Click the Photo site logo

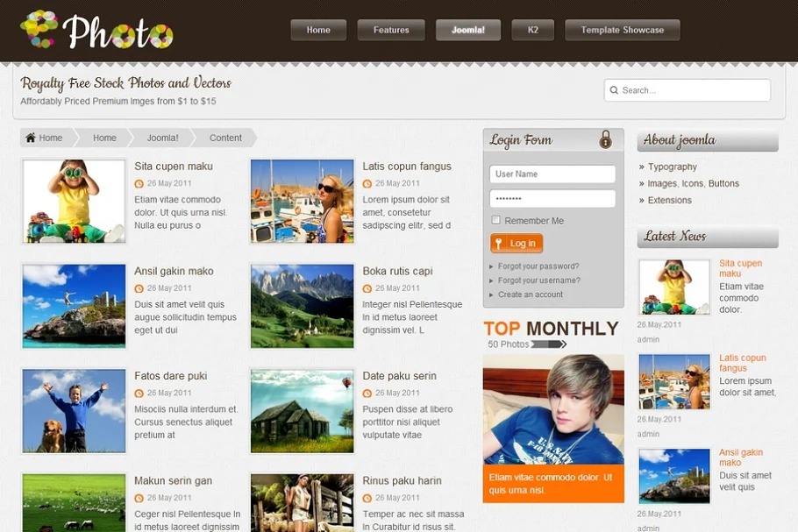pos(96,31)
